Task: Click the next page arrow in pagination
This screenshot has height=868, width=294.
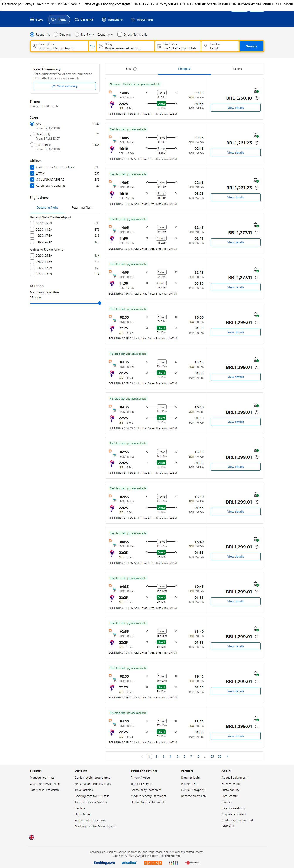Action: pos(227,756)
